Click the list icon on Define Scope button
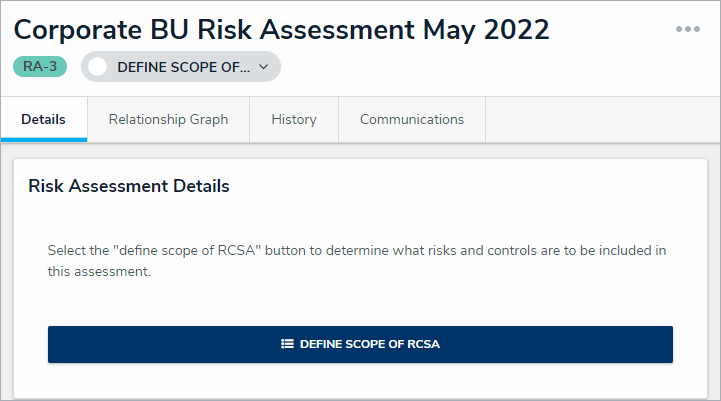 [287, 344]
